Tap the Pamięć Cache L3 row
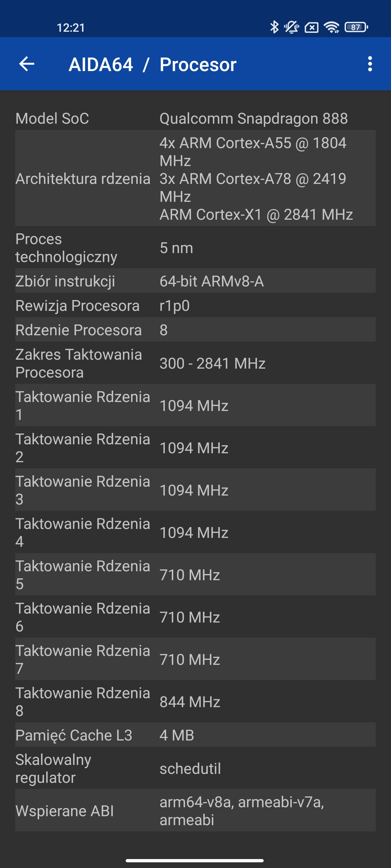 195,735
